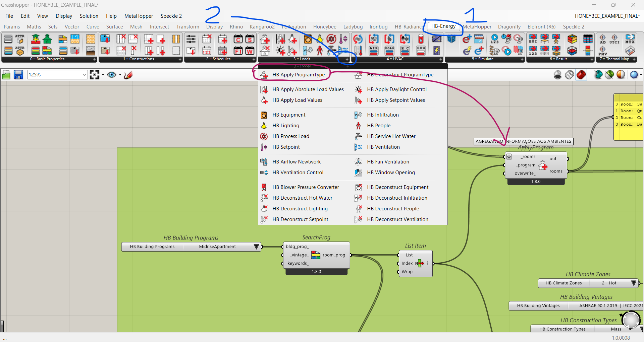This screenshot has height=342, width=644.
Task: Select HB Deconstruct Setpoint entry
Action: (300, 219)
